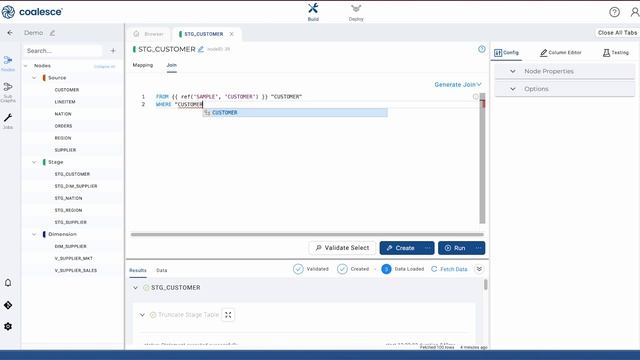Open the DIM_SUPPLIER dimension node
This screenshot has height=360, width=640.
[70, 247]
